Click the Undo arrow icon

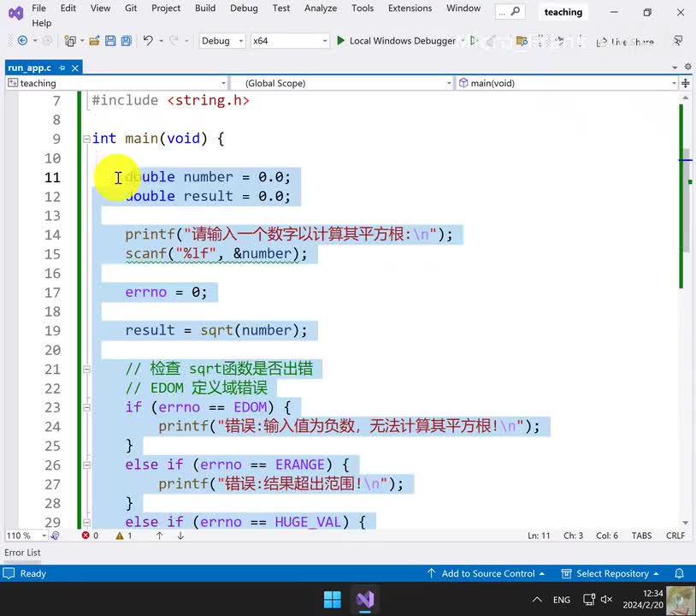148,41
